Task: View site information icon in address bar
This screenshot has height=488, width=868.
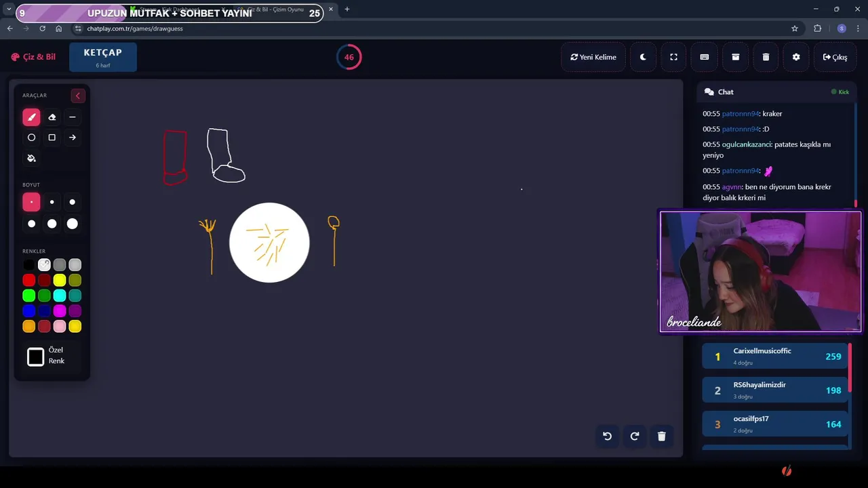Action: click(x=78, y=28)
